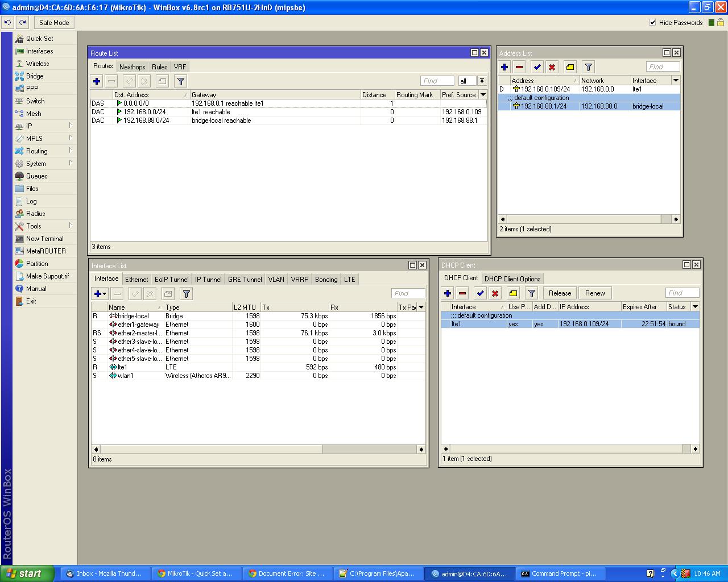The width and height of the screenshot is (728, 582).
Task: Select the wlan1 interface row
Action: pyautogui.click(x=258, y=376)
